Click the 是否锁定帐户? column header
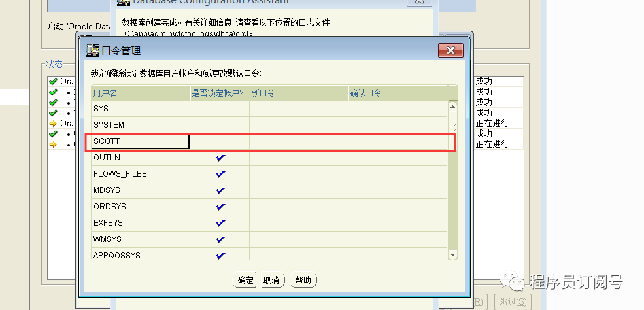Viewport: 644px width, 310px height. [220, 93]
